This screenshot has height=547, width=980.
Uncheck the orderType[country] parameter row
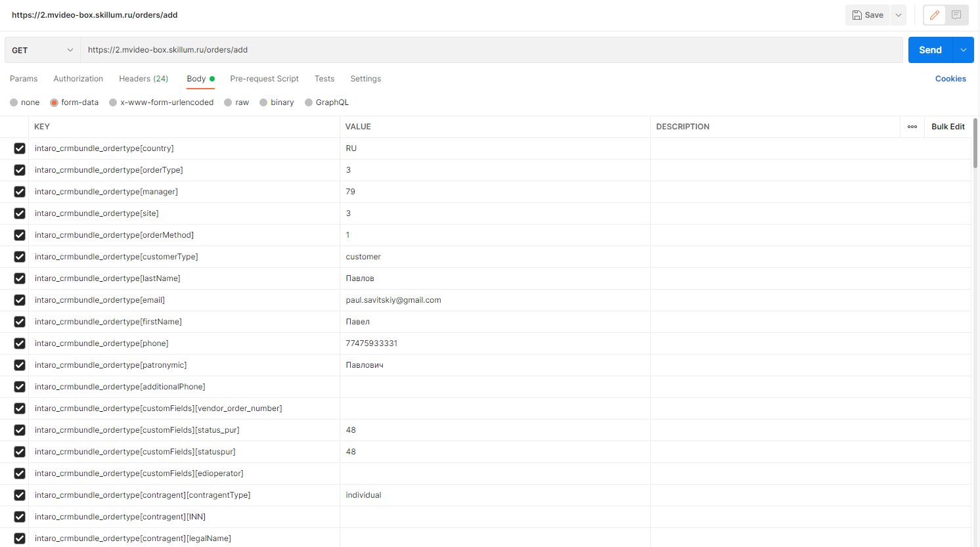point(19,148)
